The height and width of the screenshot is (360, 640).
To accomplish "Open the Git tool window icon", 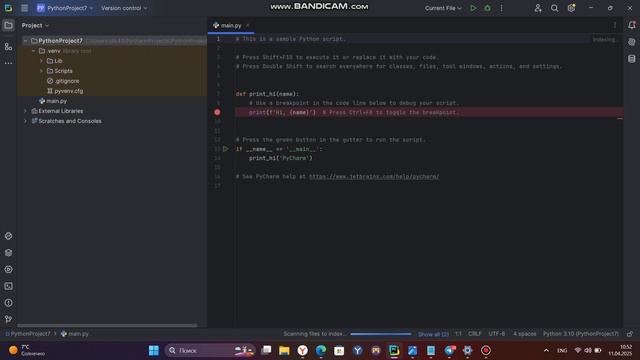I will [x=8, y=319].
